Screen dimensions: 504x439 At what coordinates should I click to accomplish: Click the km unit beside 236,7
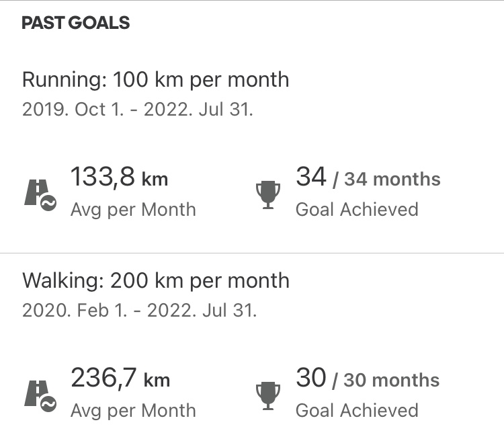[x=156, y=381]
